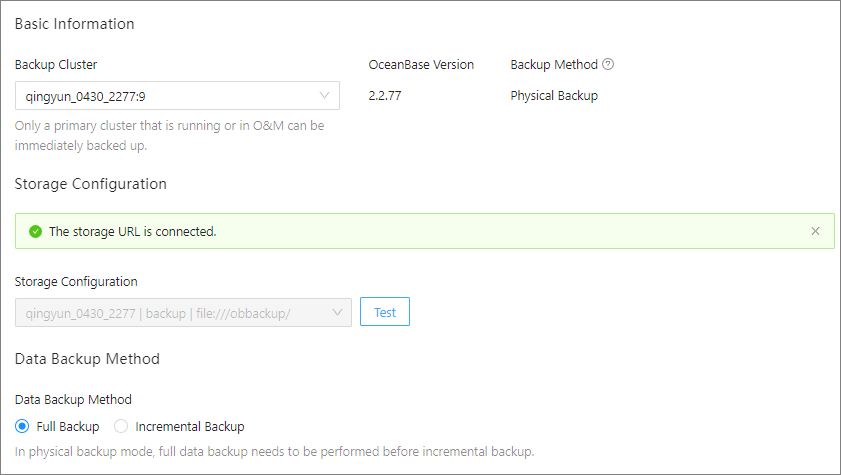The width and height of the screenshot is (841, 475).
Task: Select the Full Backup radio button
Action: (22, 426)
